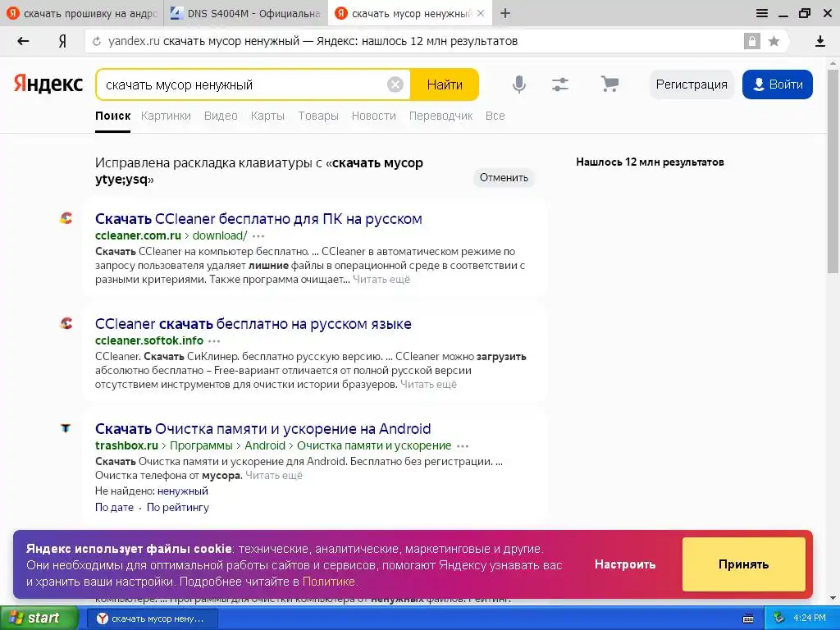The height and width of the screenshot is (630, 840).
Task: Open the shopping cart icon
Action: coord(609,84)
